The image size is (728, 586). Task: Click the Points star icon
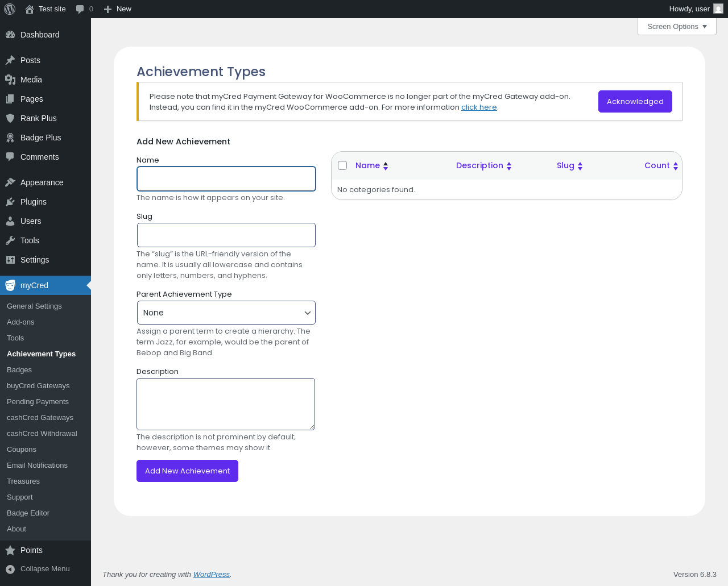click(10, 550)
